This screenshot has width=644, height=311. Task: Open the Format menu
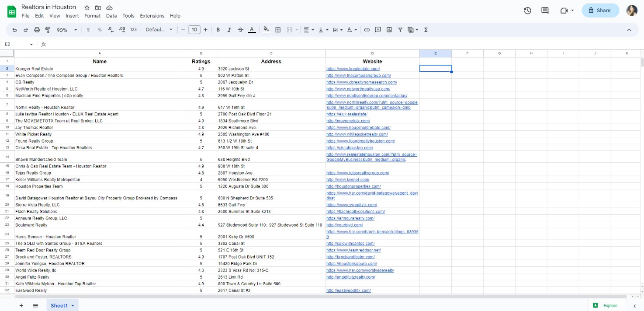(93, 16)
